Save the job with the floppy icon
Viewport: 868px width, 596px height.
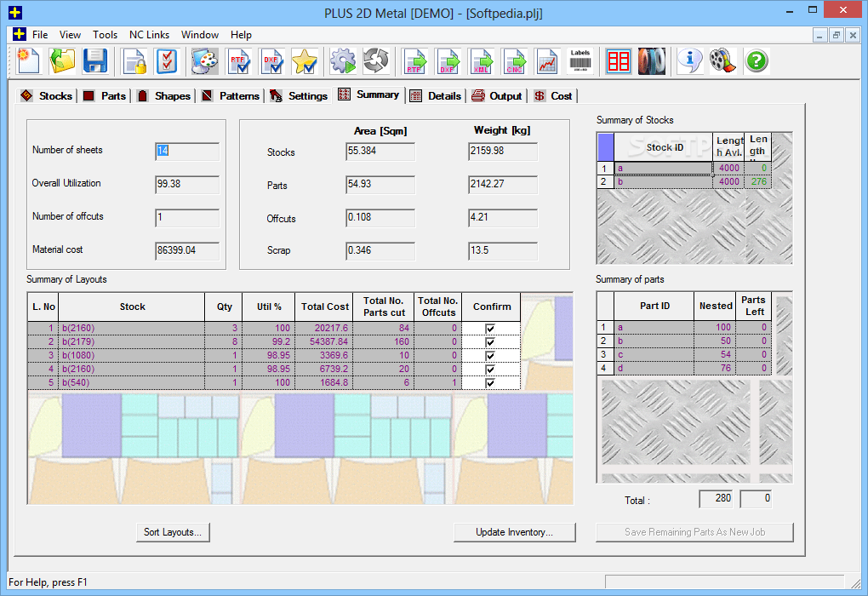tap(95, 61)
